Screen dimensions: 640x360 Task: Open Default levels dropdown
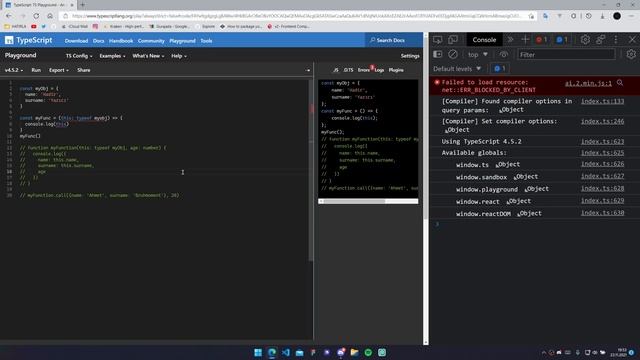click(x=457, y=69)
